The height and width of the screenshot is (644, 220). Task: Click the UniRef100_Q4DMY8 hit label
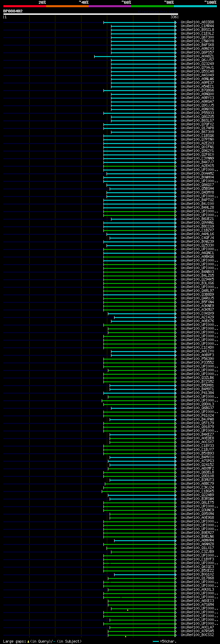[x=197, y=193]
